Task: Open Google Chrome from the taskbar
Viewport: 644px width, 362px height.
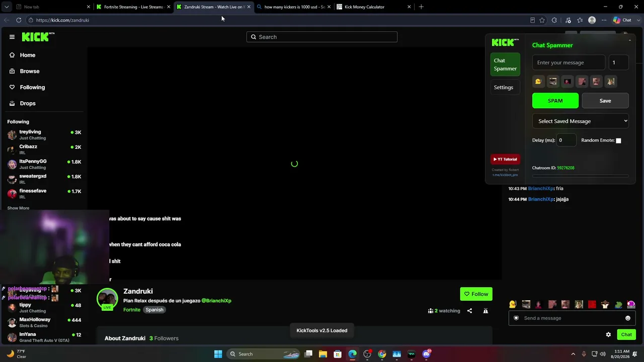Action: [x=382, y=354]
